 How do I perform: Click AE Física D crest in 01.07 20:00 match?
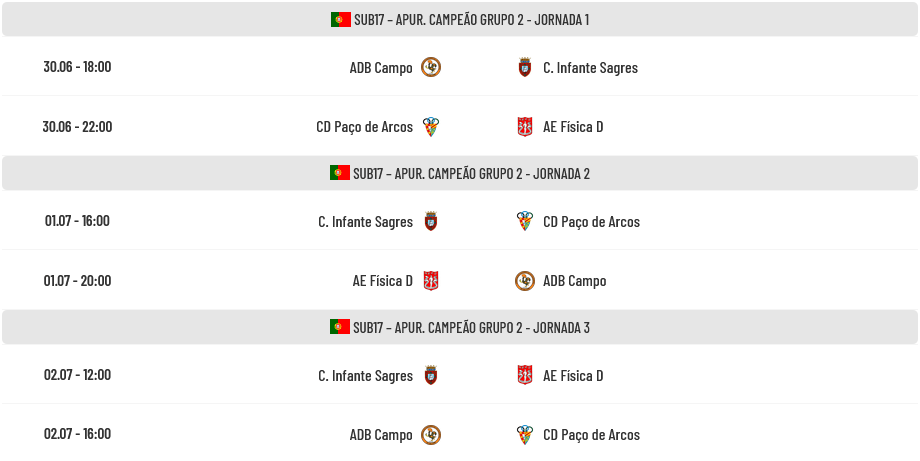(x=431, y=281)
